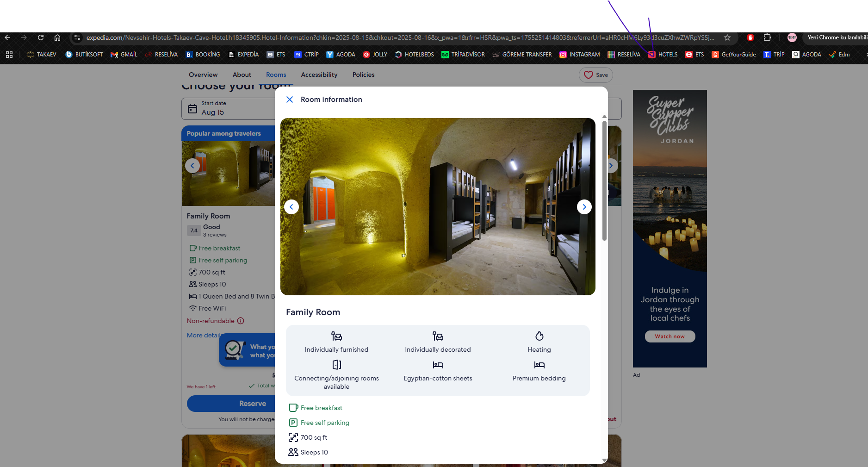Open the EXPEDİA bookmark

tap(243, 55)
